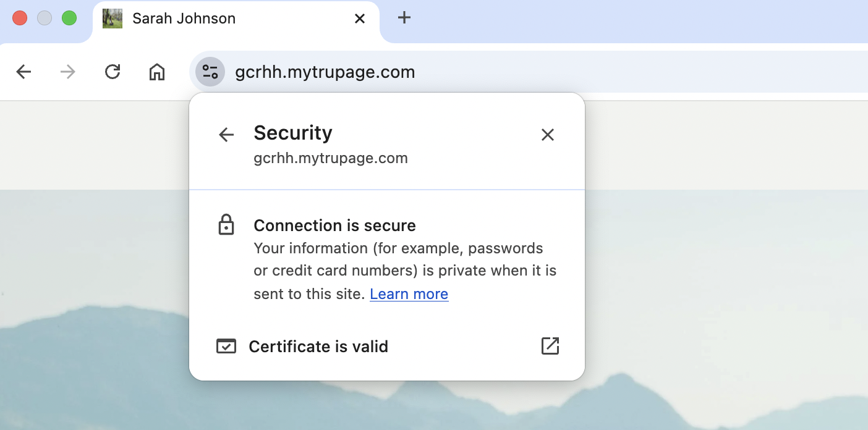Click the certificate checkmark icon
The width and height of the screenshot is (868, 430).
(226, 346)
